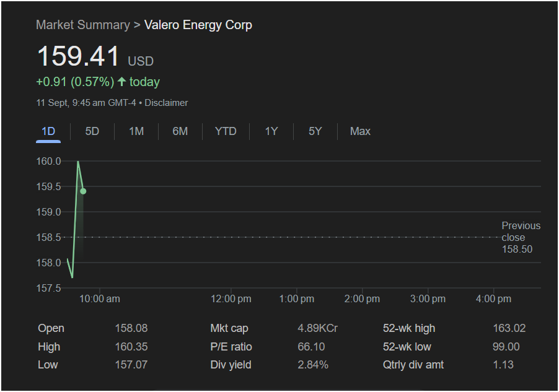Click the Mkt cap value 4.89KCr
Screen dimensions: 559x392
317,328
